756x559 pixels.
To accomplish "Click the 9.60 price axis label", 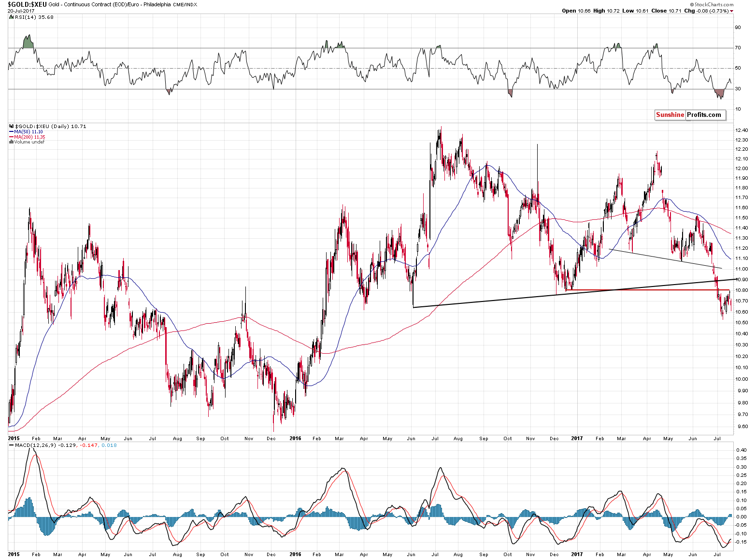I will [742, 426].
